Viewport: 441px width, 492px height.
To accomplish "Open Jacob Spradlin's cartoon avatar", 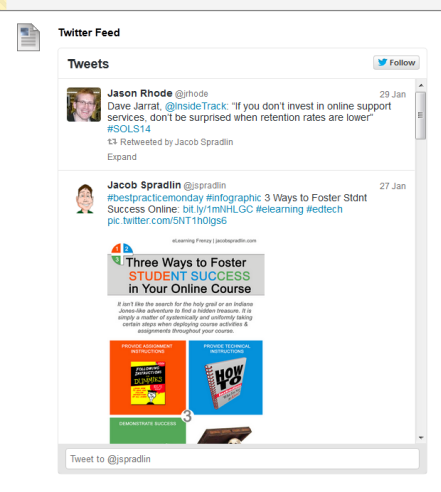I will tap(85, 199).
